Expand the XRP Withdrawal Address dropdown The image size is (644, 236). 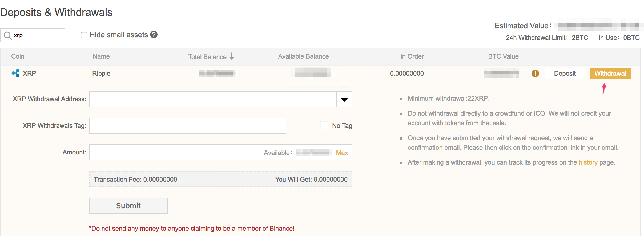344,99
